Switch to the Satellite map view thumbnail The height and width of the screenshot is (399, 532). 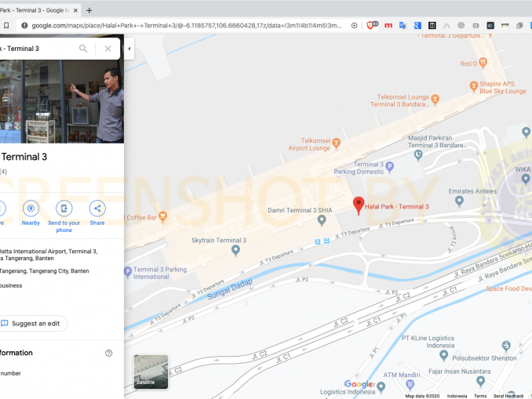click(151, 372)
